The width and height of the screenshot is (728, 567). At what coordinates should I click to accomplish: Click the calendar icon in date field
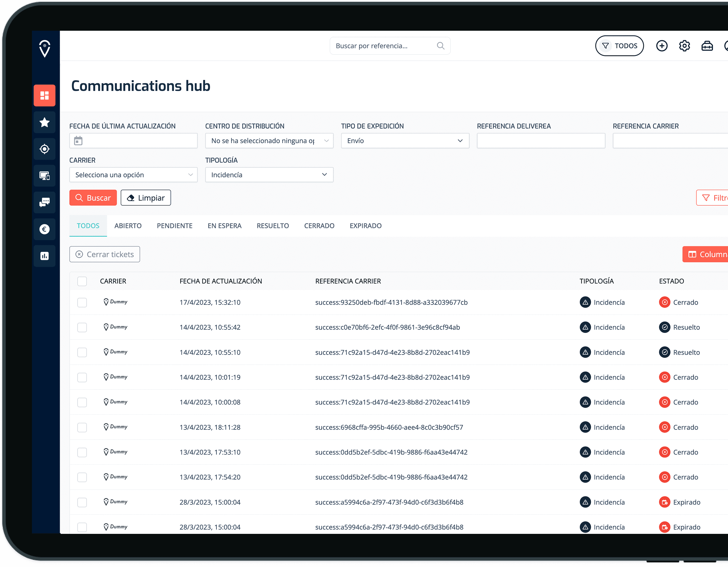pyautogui.click(x=78, y=141)
